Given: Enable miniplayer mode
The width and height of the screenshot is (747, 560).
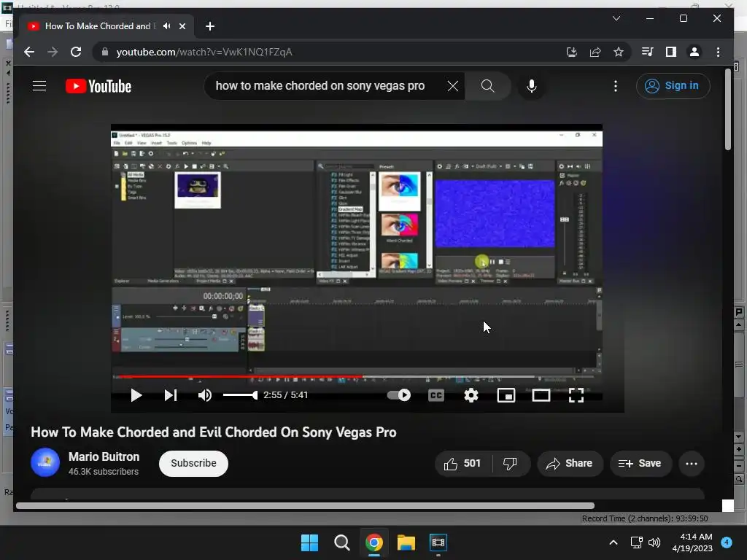Looking at the screenshot, I should coord(506,395).
